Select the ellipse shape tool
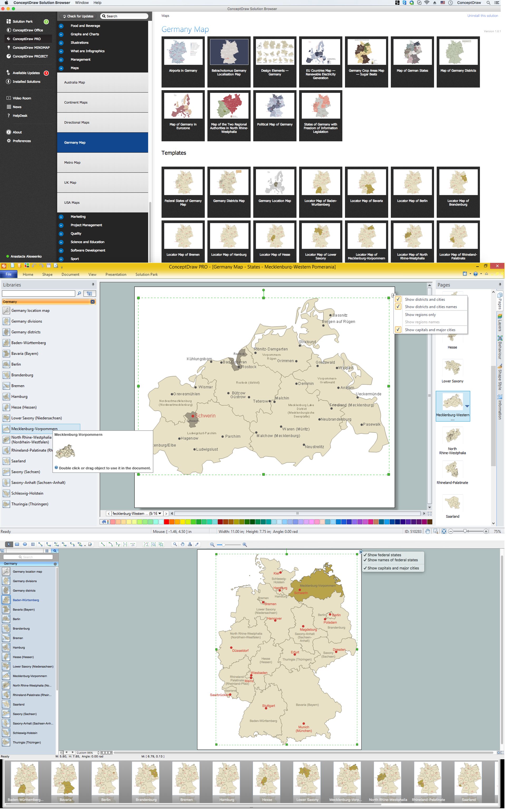Image resolution: width=506 pixels, height=812 pixels. [x=25, y=544]
